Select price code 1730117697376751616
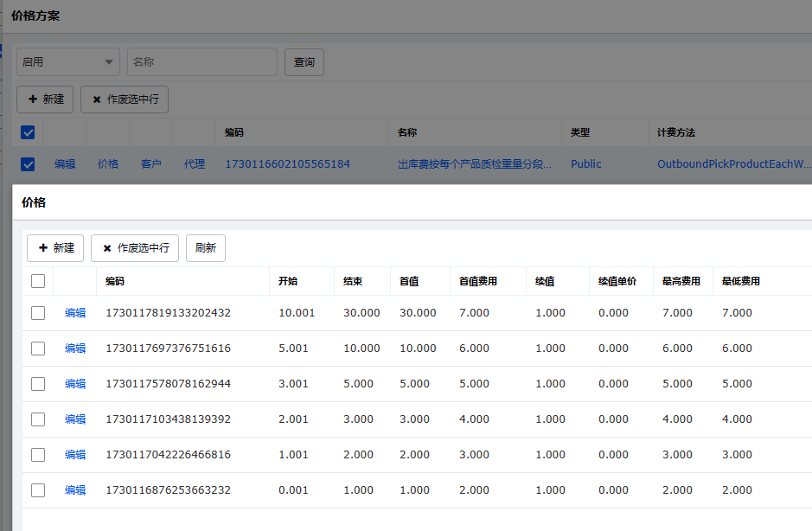The width and height of the screenshot is (812, 531). (x=169, y=349)
